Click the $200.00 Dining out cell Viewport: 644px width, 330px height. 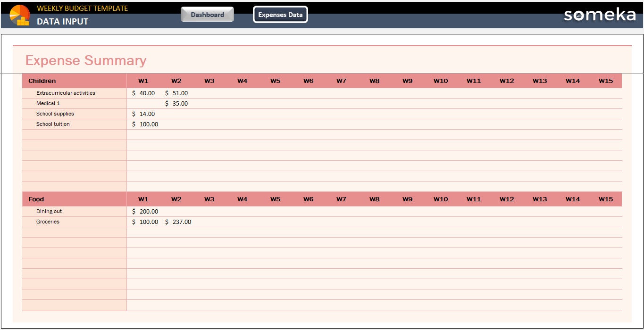pos(143,212)
